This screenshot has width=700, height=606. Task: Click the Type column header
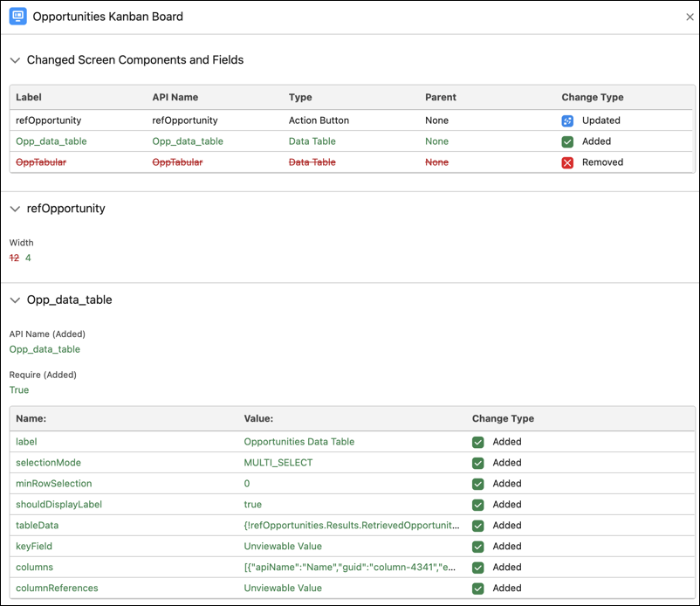pyautogui.click(x=300, y=97)
